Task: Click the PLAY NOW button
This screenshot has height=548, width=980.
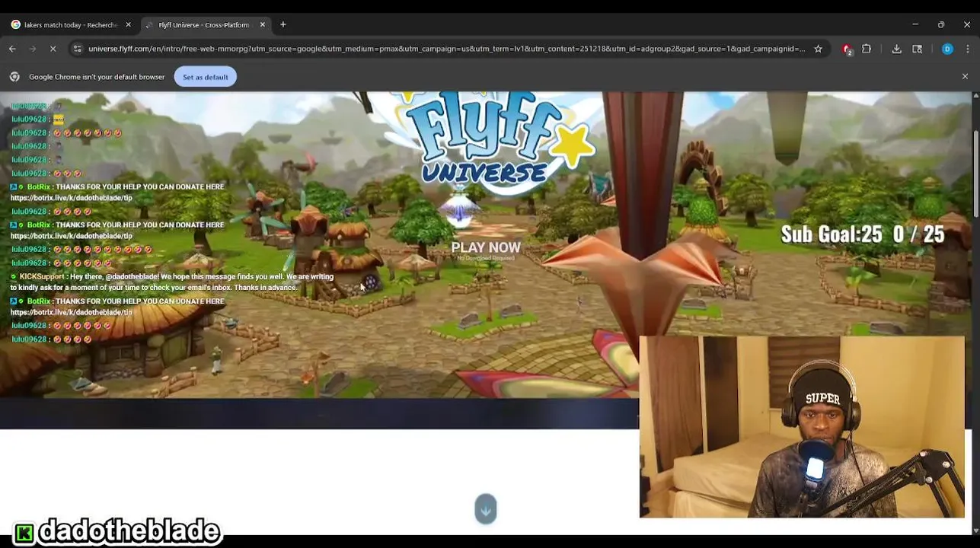Action: (x=486, y=248)
